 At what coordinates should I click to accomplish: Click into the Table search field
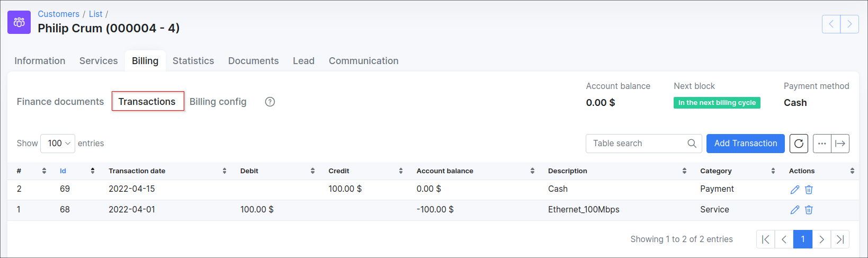tap(638, 144)
